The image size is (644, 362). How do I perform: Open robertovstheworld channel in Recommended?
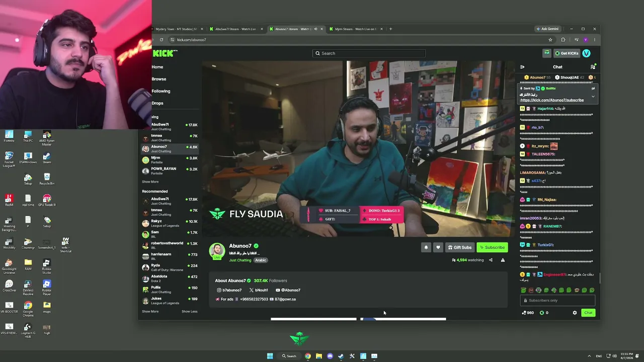[x=170, y=245]
